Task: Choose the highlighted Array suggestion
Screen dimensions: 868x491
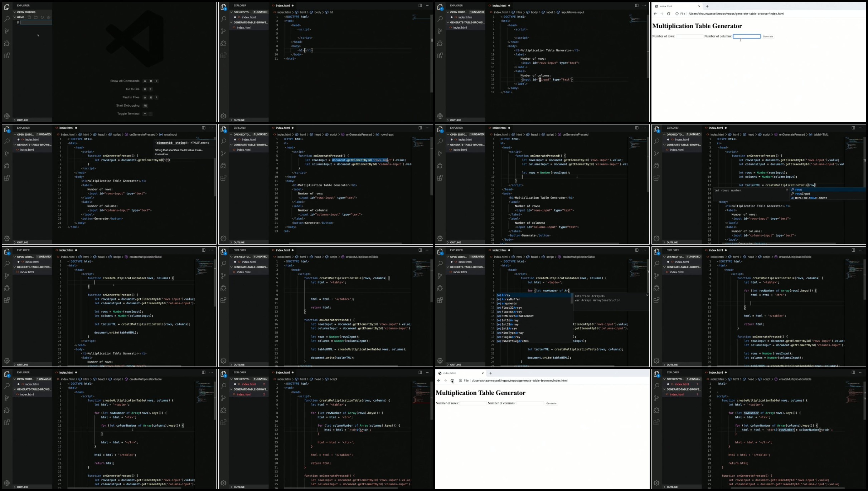Action: click(x=534, y=295)
